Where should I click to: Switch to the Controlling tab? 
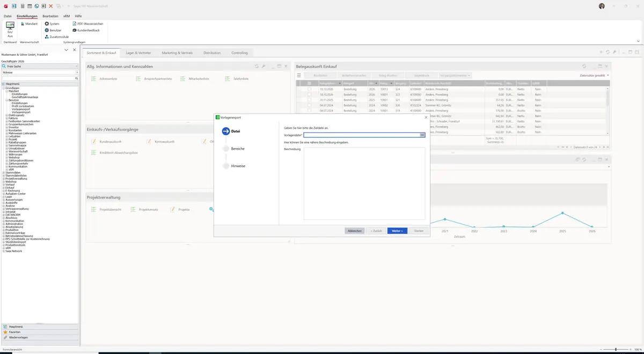(239, 53)
